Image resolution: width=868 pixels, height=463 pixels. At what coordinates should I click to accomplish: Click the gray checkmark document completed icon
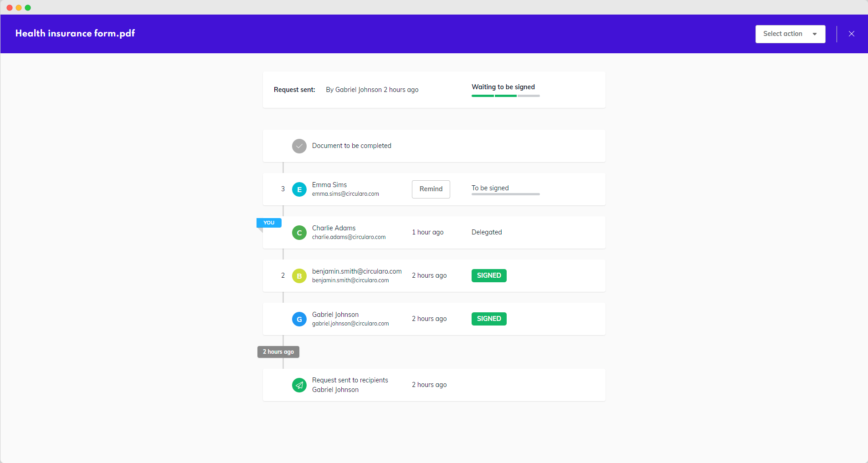tap(299, 146)
